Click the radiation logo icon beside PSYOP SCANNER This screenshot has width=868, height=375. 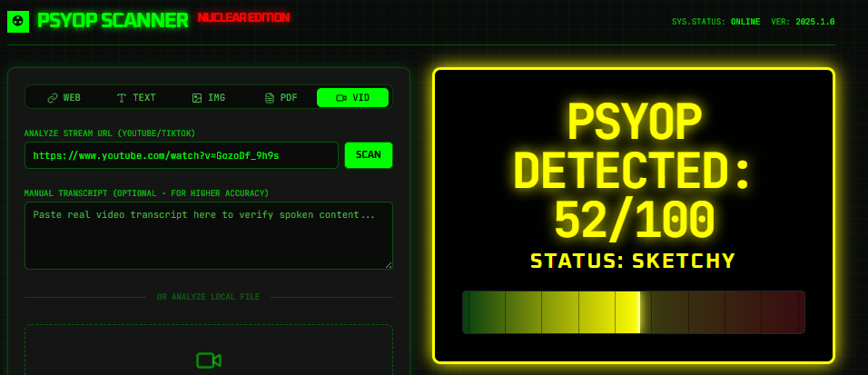(18, 22)
